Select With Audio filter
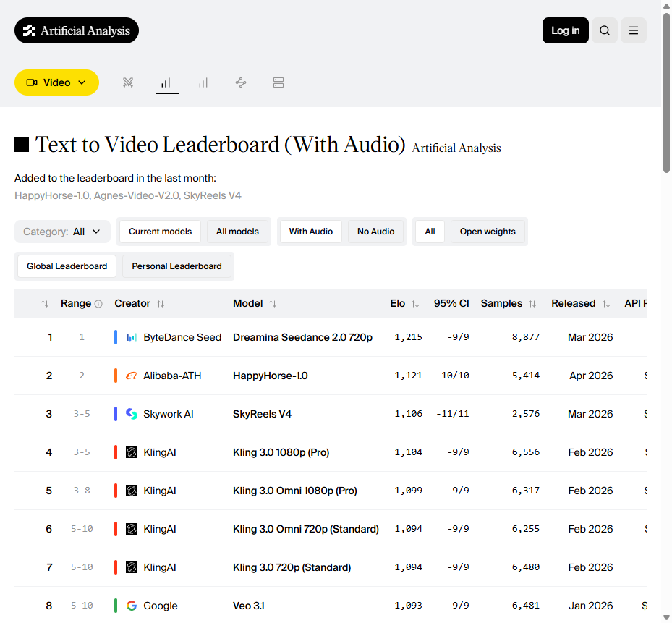The height and width of the screenshot is (623, 672). coord(311,232)
